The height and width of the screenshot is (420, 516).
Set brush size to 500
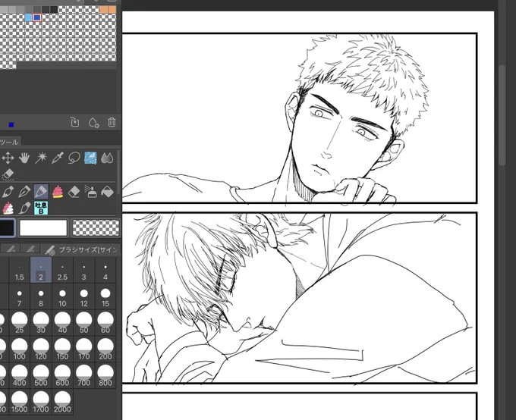click(x=41, y=375)
